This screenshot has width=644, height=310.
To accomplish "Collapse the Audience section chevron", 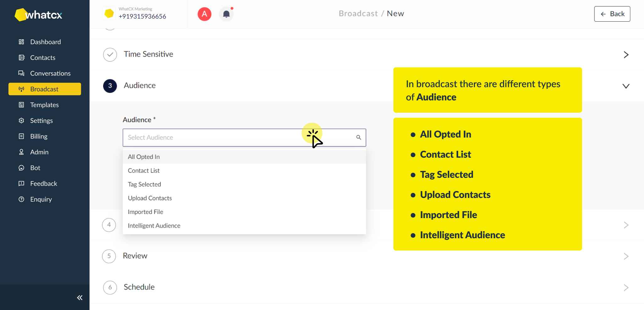I will [626, 86].
